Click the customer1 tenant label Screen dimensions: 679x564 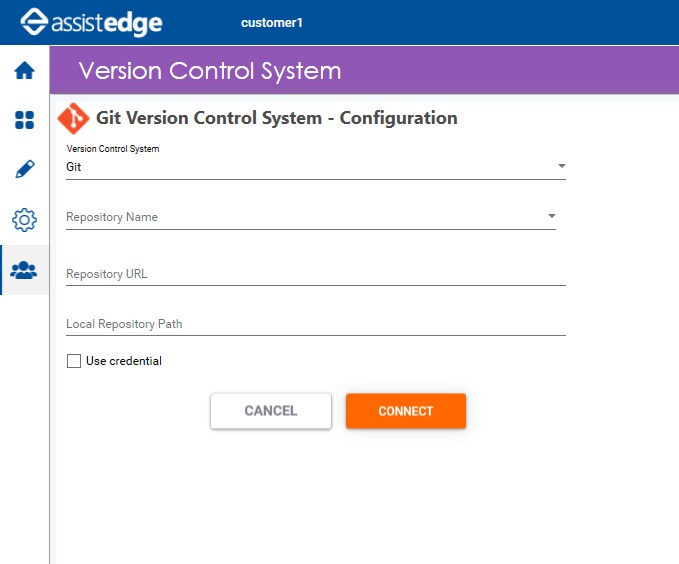coord(272,23)
